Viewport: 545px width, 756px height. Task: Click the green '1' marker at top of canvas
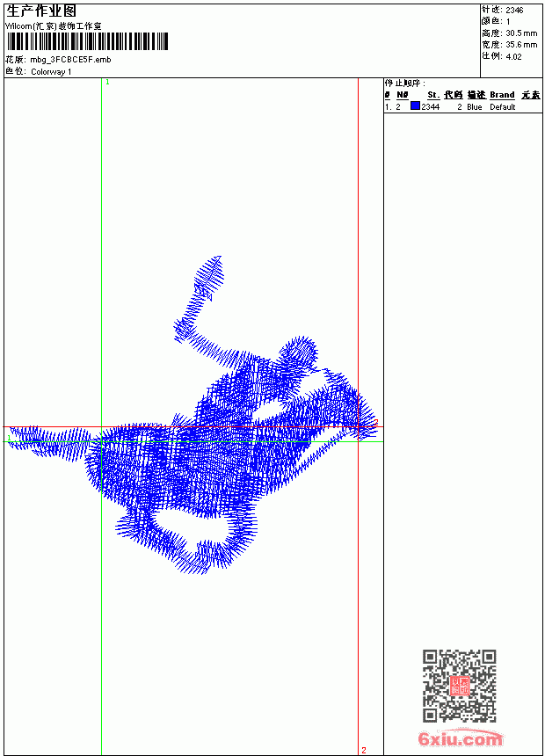tap(107, 83)
